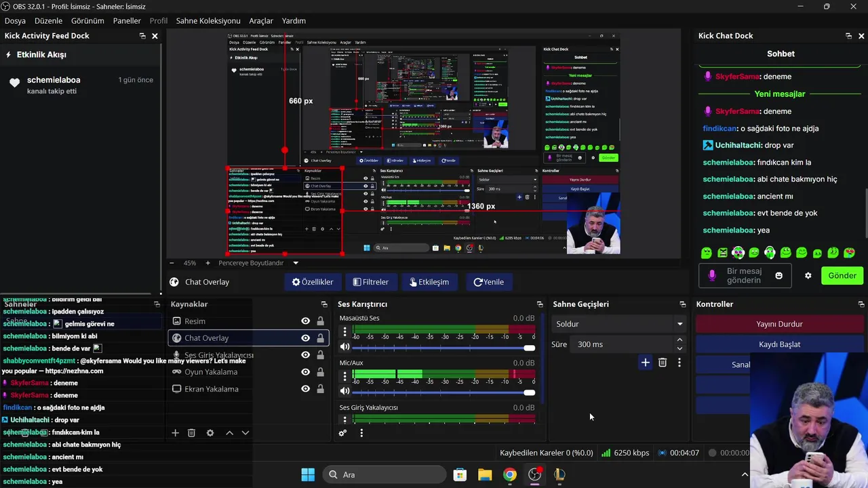Open the Yardım menu
The width and height of the screenshot is (868, 488).
[294, 21]
